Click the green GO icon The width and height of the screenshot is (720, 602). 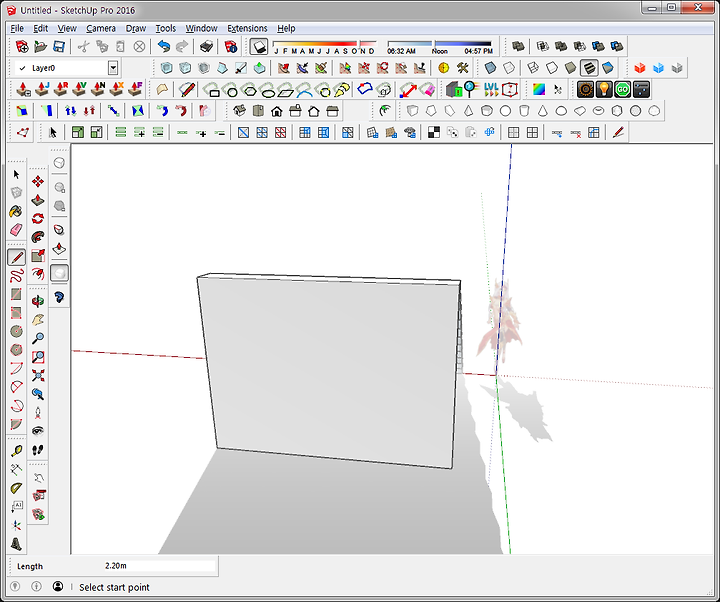point(623,89)
